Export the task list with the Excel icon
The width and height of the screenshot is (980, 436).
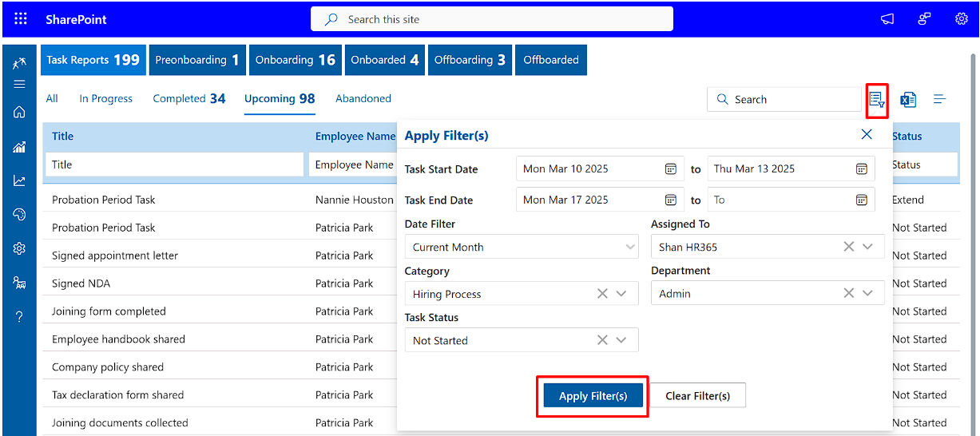pos(908,100)
